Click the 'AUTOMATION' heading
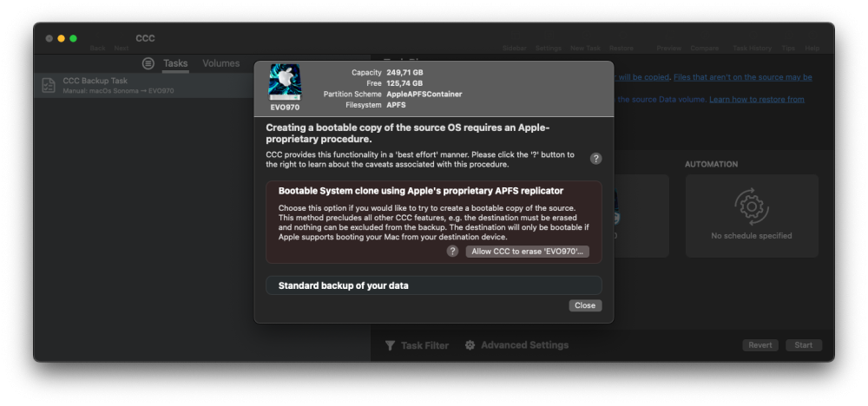 tap(712, 164)
